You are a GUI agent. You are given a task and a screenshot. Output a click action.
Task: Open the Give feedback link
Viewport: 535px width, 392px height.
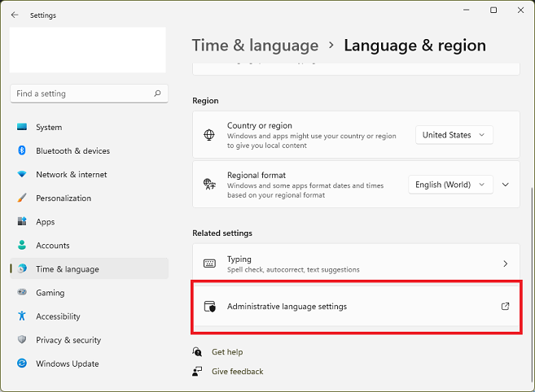(237, 371)
